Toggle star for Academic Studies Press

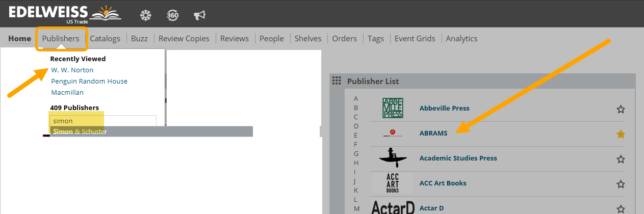(621, 159)
